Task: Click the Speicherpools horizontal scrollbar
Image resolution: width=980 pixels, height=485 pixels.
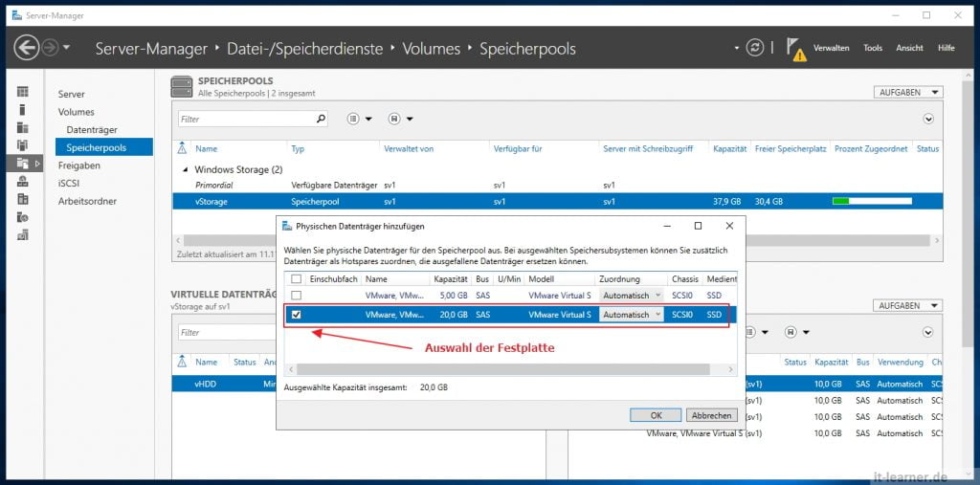Action: point(557,240)
